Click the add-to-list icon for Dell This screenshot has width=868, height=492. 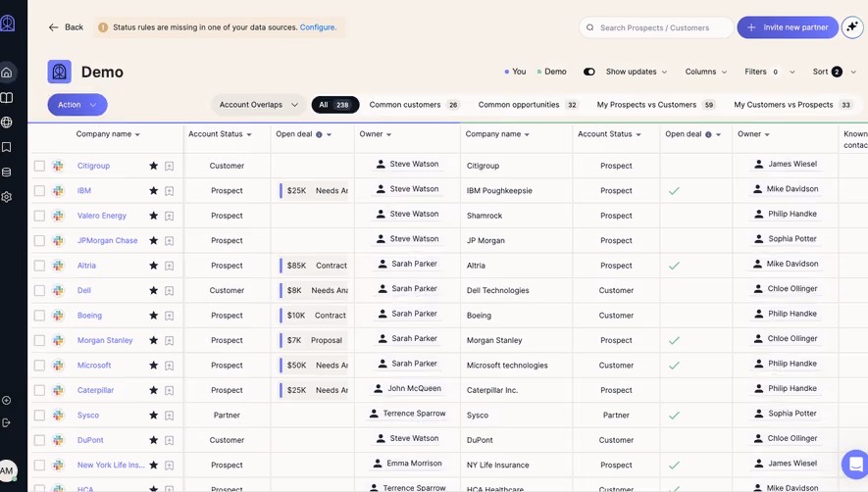170,290
